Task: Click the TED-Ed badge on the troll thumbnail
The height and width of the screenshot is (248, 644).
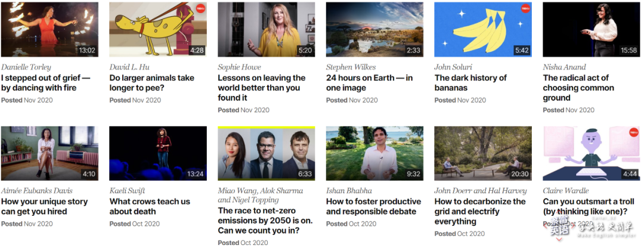Action: tap(634, 132)
